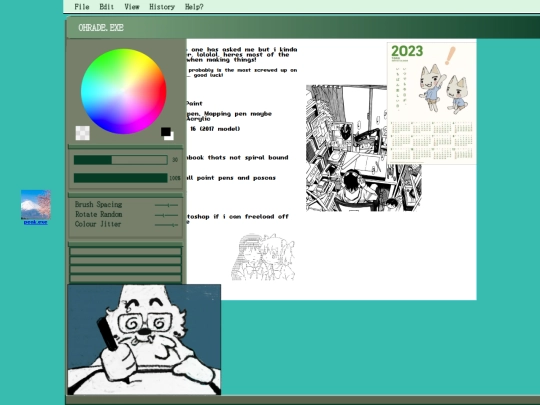Click the 2023 cat calendar image
The height and width of the screenshot is (405, 540).
tap(432, 103)
